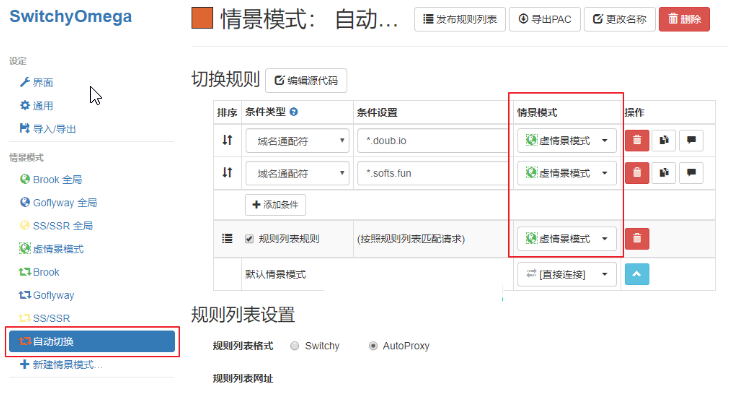Viewport: 731px width, 393px height.
Task: Click the sort handle for *.softs.fun row
Action: [227, 172]
